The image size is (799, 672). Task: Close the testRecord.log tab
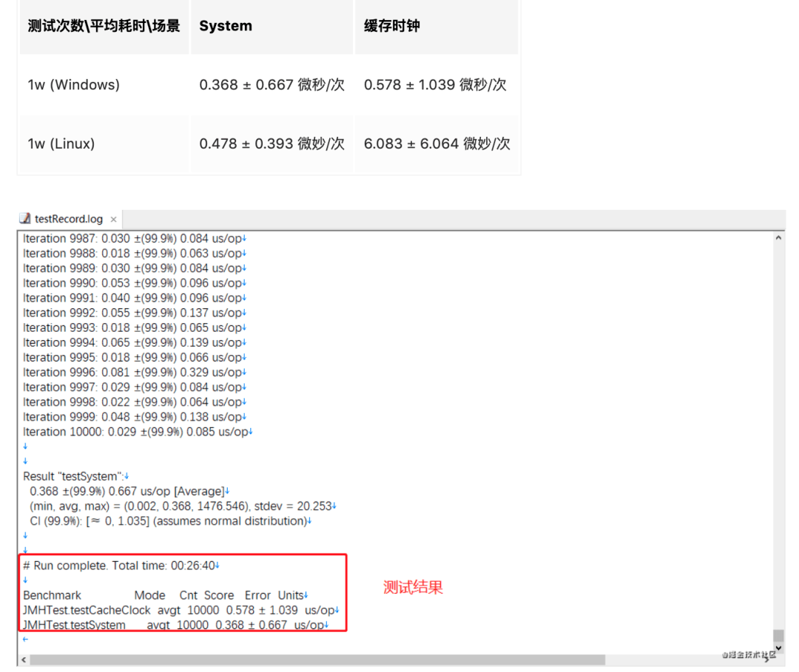tap(112, 219)
